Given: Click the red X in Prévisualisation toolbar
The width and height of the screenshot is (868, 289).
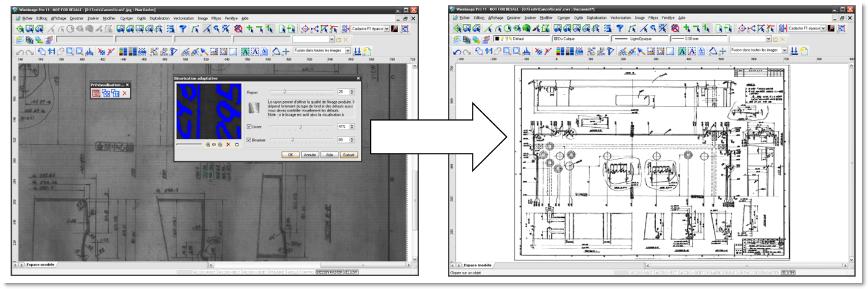Looking at the screenshot, I should click(125, 93).
